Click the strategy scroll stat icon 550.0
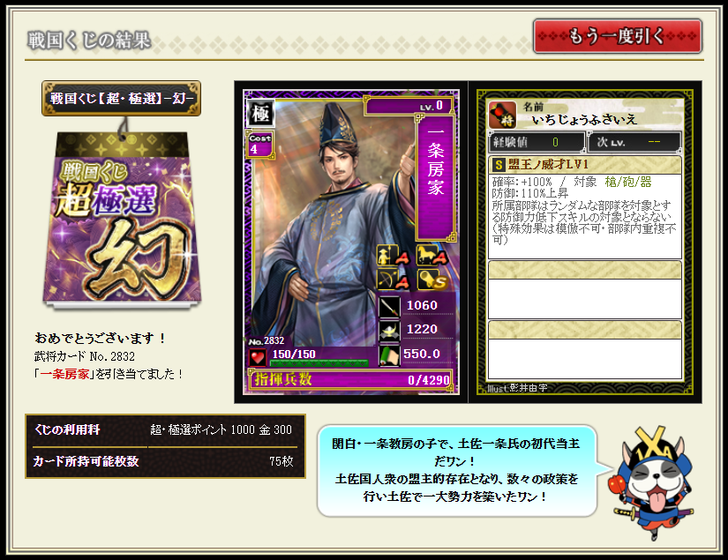This screenshot has width=728, height=560. [x=389, y=355]
